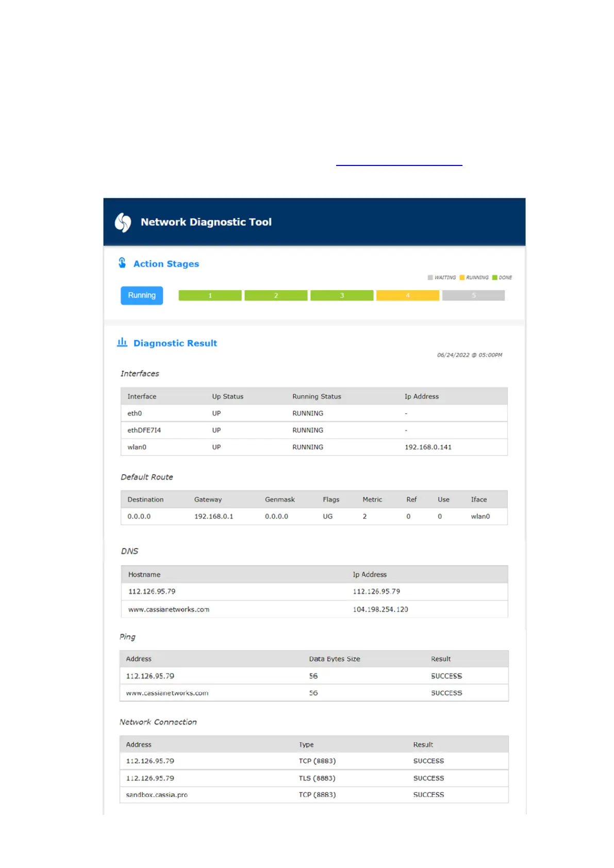The image size is (614, 868).
Task: Click the Running button
Action: pos(142,295)
